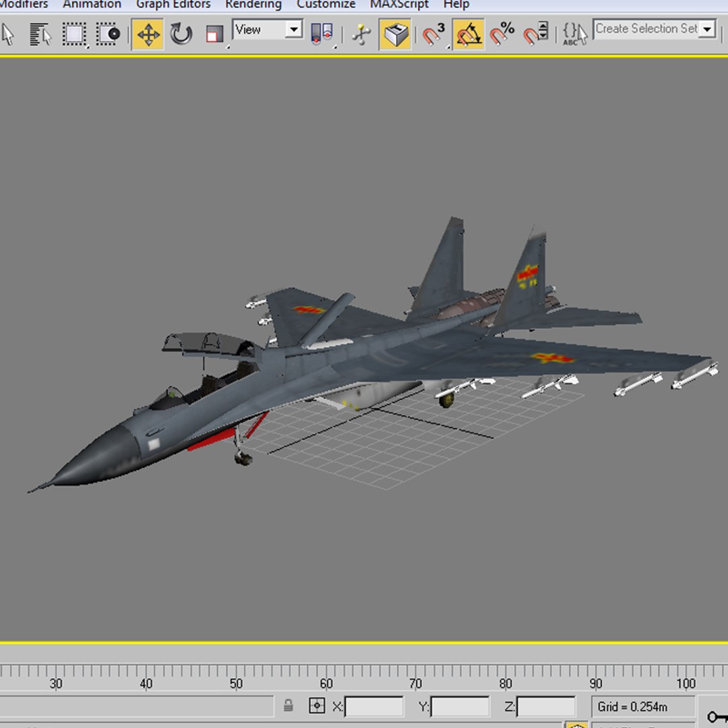This screenshot has height=728, width=728.
Task: Open the Modifiers menu
Action: click(24, 5)
